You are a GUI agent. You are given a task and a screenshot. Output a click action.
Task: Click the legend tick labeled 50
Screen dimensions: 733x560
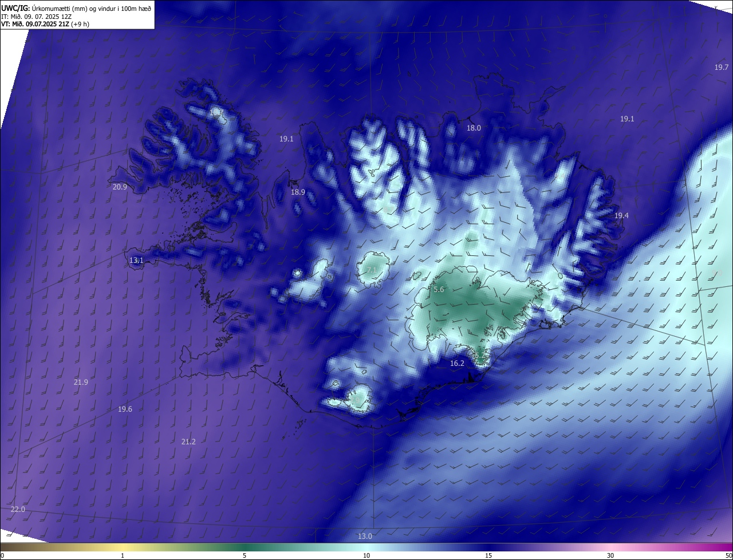pos(728,555)
